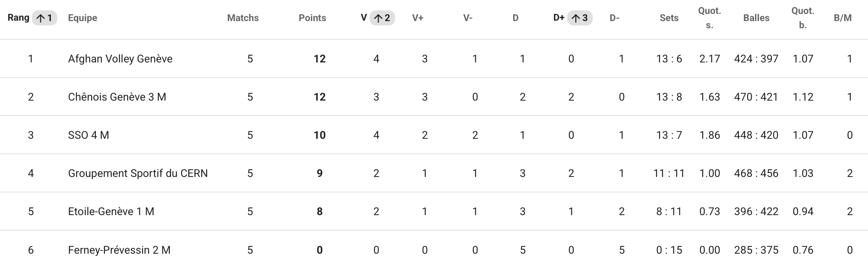This screenshot has height=268, width=868.
Task: Sort table by Matchs column header
Action: coord(243,18)
